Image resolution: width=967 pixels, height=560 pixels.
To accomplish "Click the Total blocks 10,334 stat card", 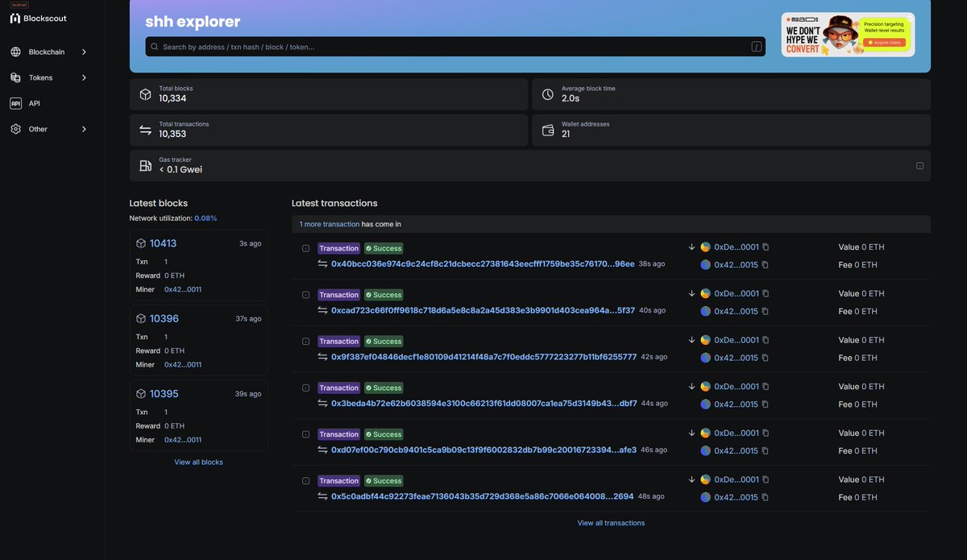I will point(329,94).
